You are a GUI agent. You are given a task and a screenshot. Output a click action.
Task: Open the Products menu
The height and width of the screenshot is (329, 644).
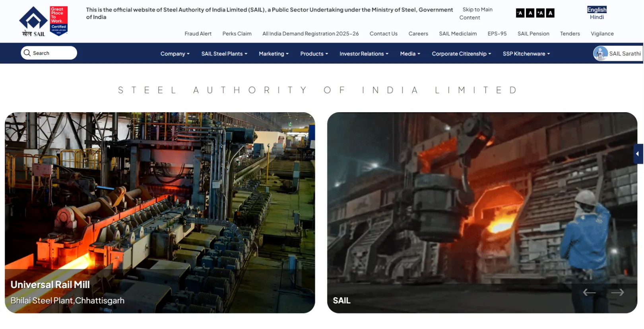pyautogui.click(x=314, y=54)
